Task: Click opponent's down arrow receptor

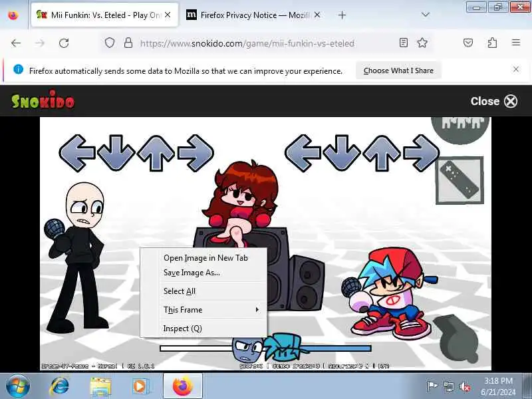Action: click(x=116, y=153)
